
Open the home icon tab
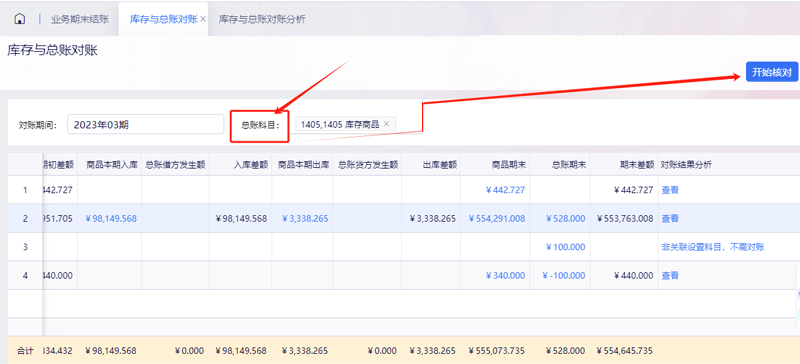tap(19, 19)
